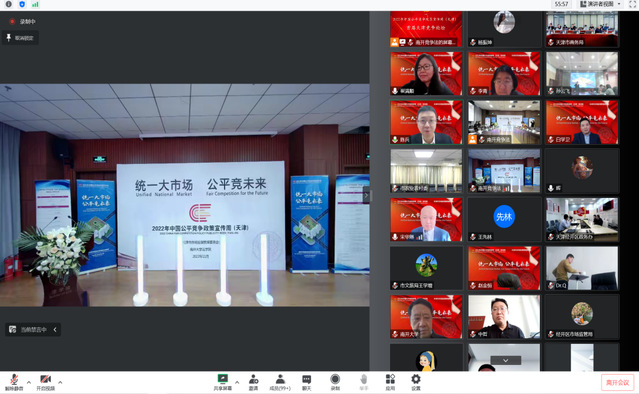The image size is (639, 394).
Task: Open the 演讲者视图 speaker view dropdown
Action: tap(601, 4)
